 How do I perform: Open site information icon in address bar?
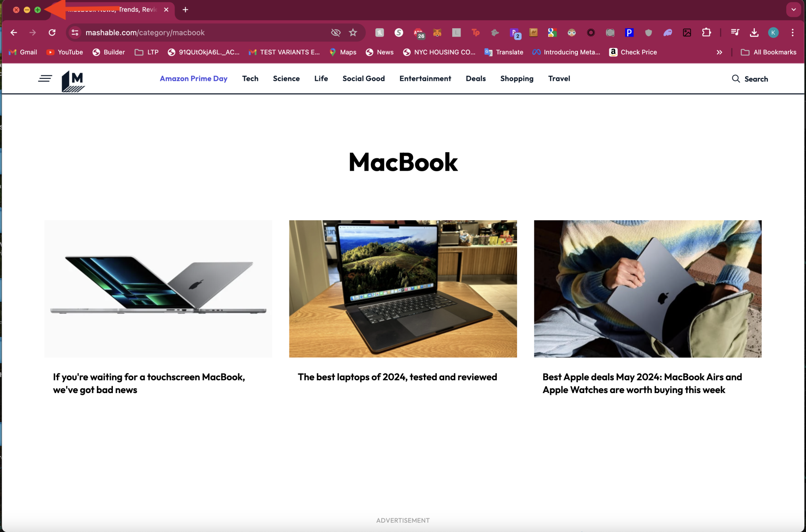(75, 33)
